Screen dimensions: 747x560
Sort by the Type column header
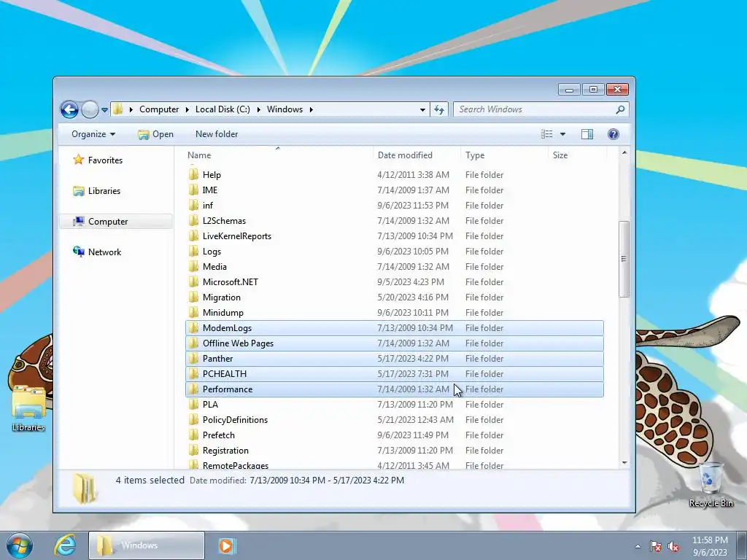(504, 155)
